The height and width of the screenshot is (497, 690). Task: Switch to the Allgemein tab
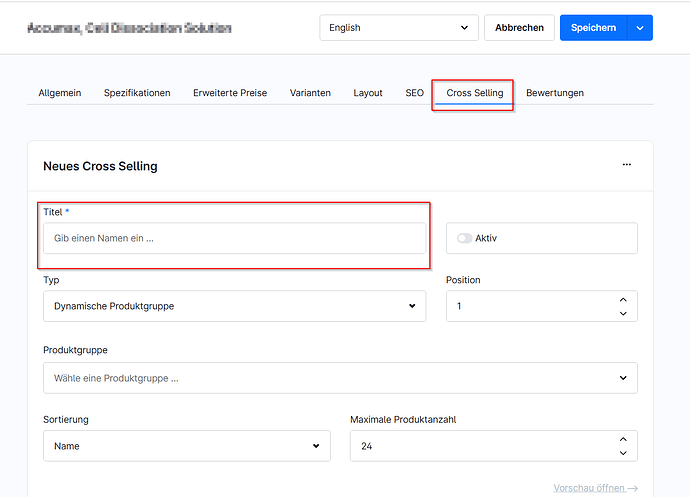pos(60,93)
